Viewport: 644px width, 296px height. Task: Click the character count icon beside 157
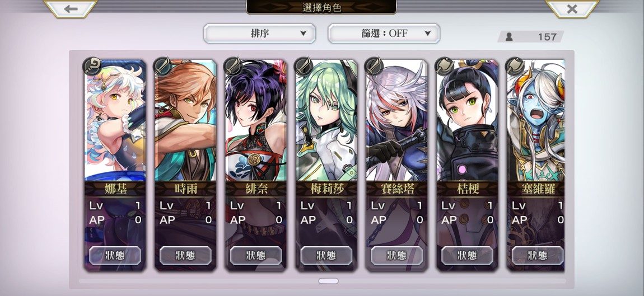click(509, 37)
